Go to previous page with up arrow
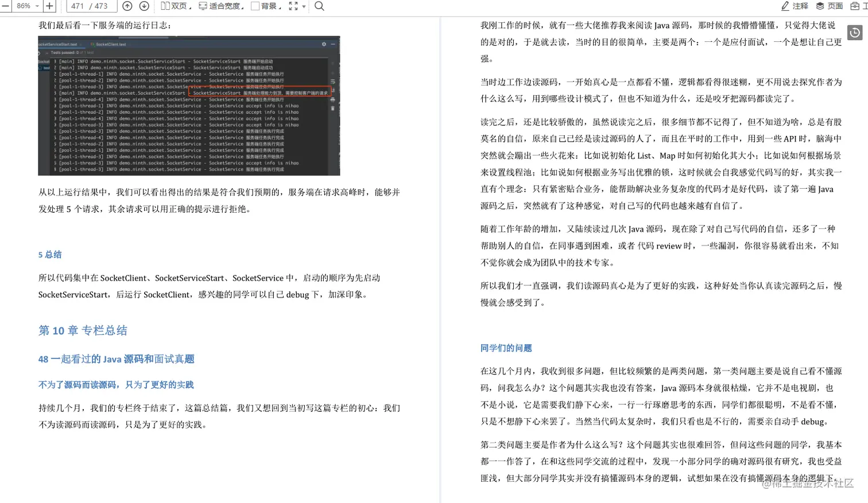Viewport: 868px width, 503px height. (127, 6)
